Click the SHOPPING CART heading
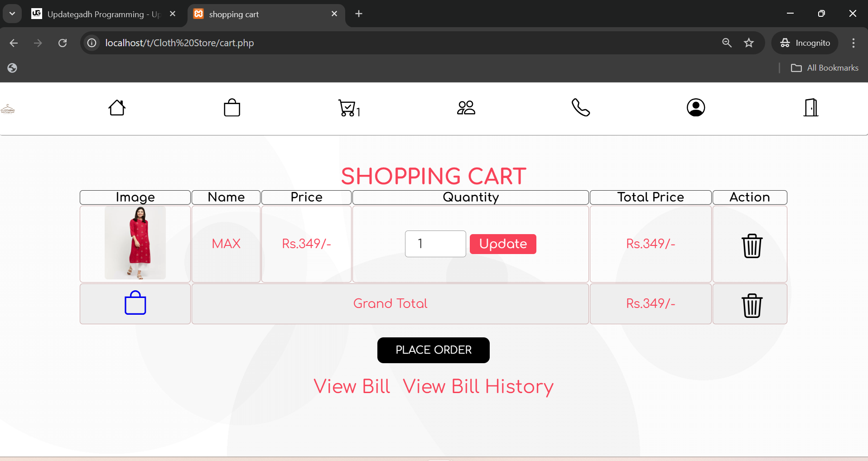 [434, 176]
